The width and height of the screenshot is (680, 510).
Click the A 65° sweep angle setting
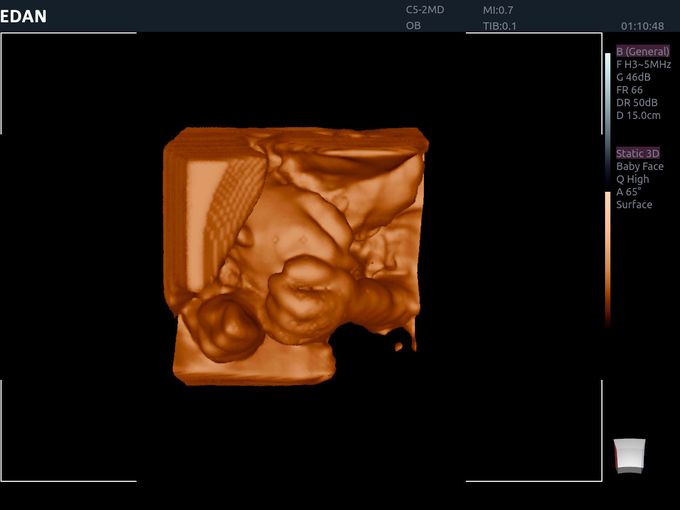[628, 192]
